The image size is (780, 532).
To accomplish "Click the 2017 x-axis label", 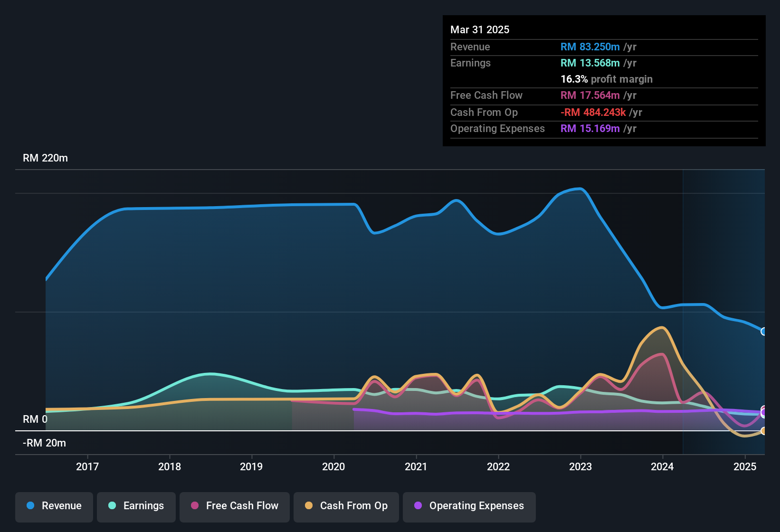I will coord(87,466).
